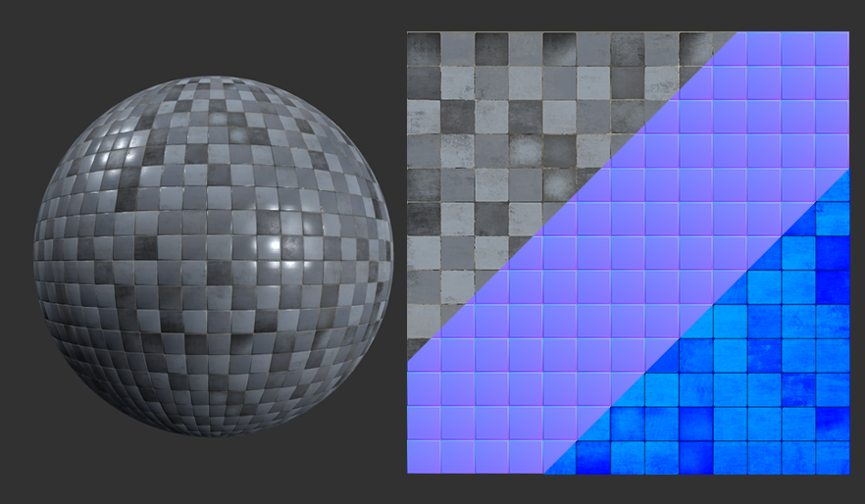Select the top-right purple corner tile
Viewport: 865px width, 504px height.
coord(833,47)
